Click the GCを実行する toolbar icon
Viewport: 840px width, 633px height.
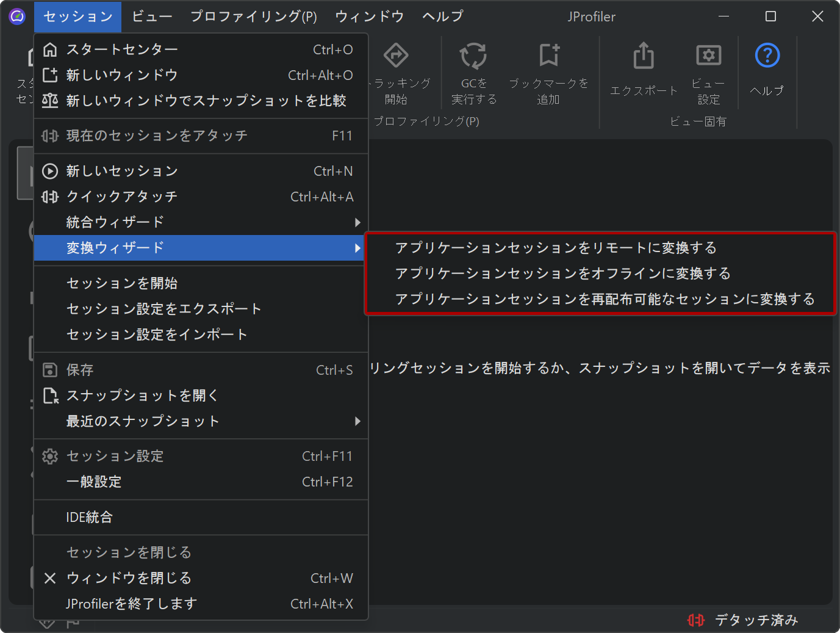473,56
